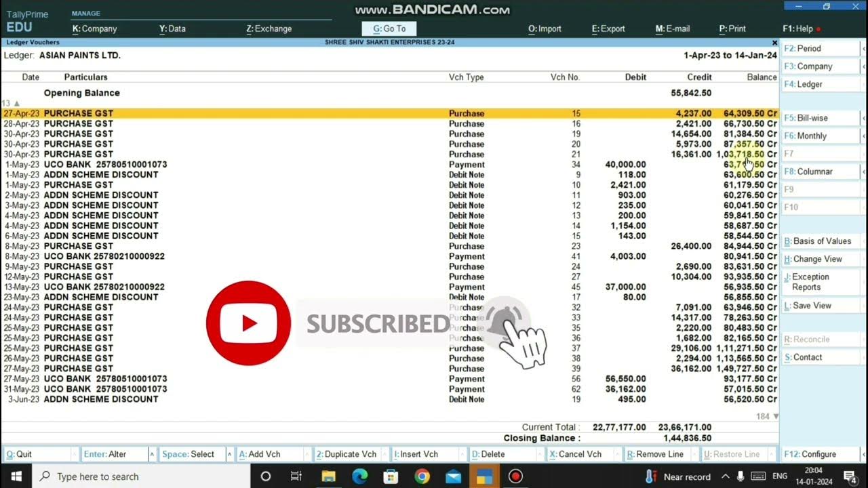868x488 pixels.
Task: Click F4: Ledger button
Action: pos(821,84)
